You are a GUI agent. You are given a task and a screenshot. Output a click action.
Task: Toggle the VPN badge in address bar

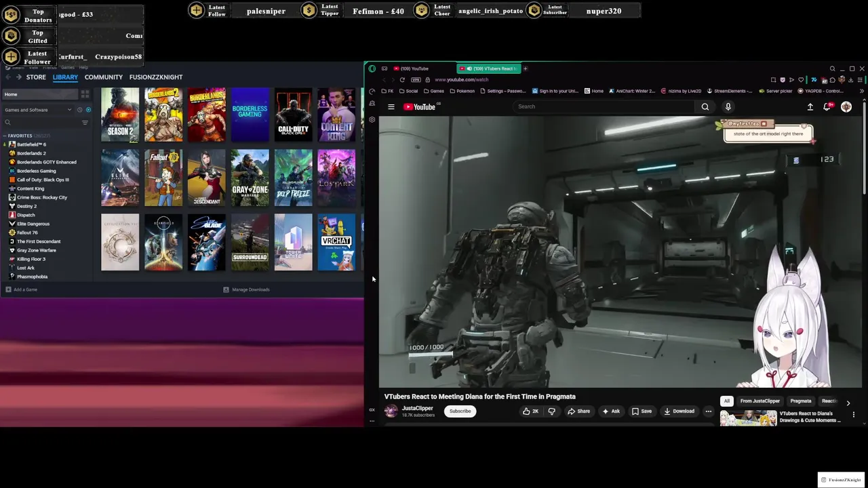416,79
